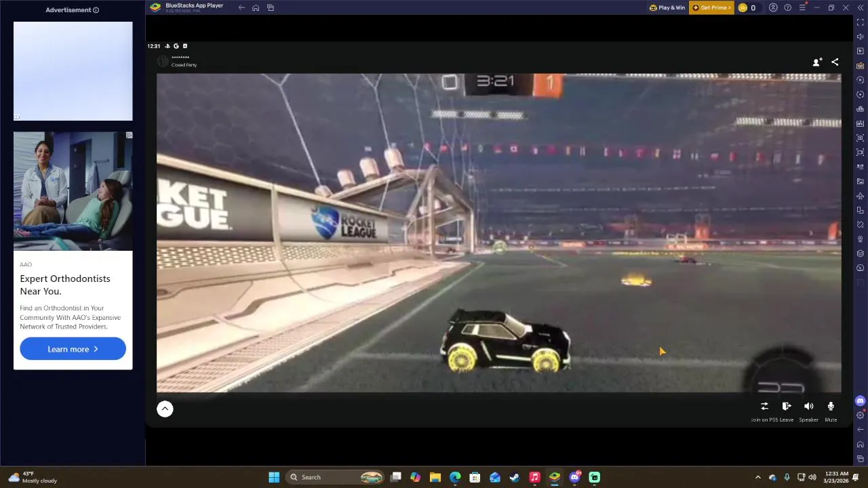Open the BlueStacks coin balance
The width and height of the screenshot is (868, 488).
click(747, 7)
